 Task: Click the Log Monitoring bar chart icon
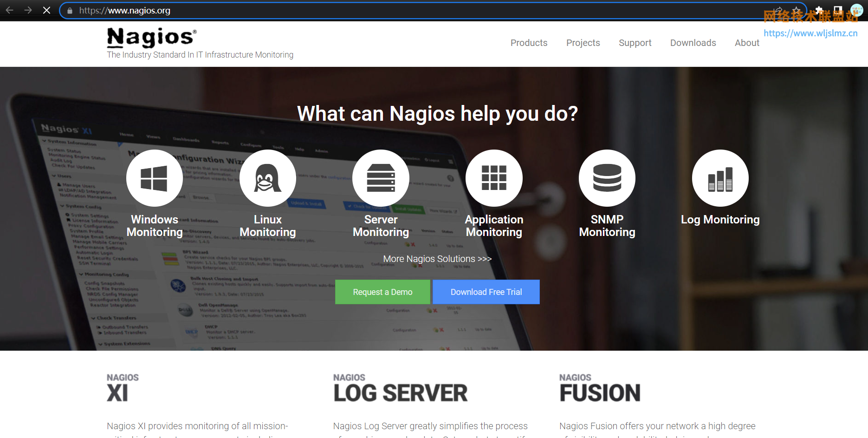click(x=720, y=178)
